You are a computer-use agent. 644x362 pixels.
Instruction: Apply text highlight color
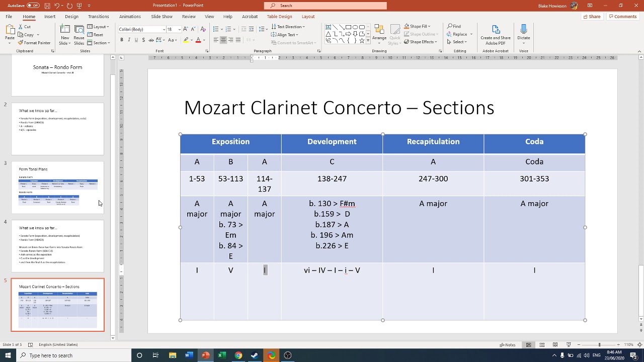coord(186,40)
